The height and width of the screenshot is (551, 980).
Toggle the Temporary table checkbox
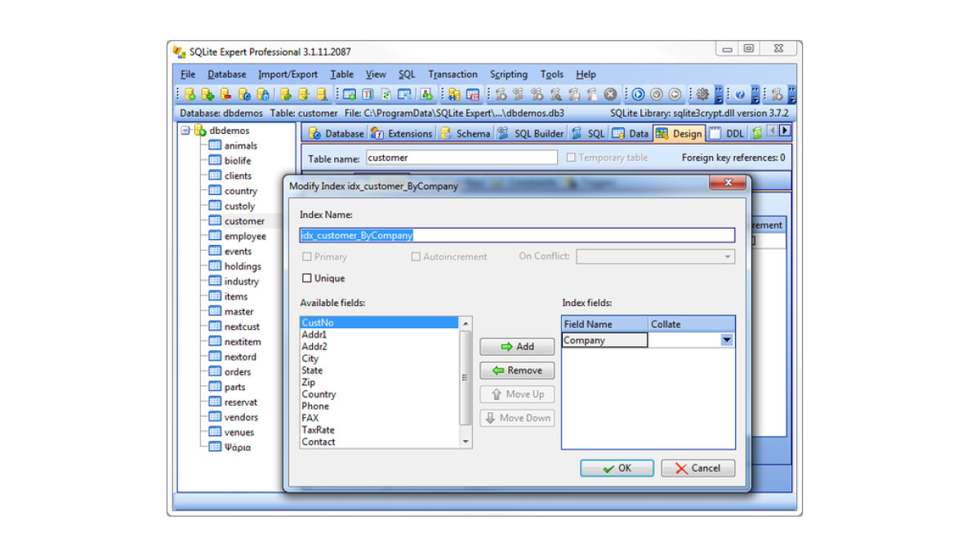(571, 158)
